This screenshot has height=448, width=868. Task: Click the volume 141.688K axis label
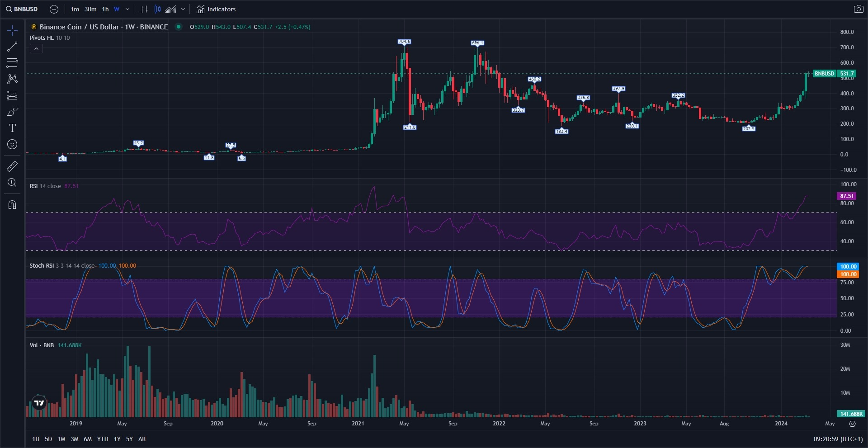tap(851, 414)
